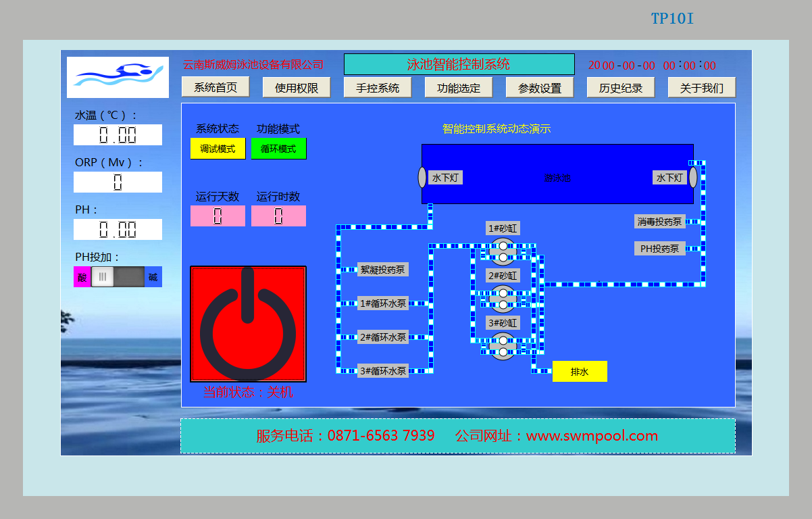Toggle the yellow 调试模式 system status
Viewport: 812px width, 519px height.
(x=218, y=149)
